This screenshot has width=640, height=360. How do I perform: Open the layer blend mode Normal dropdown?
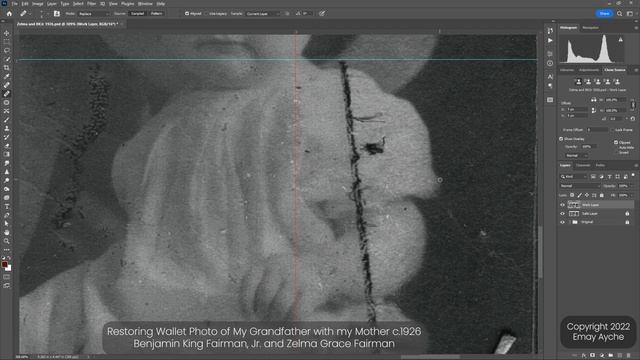(x=579, y=186)
